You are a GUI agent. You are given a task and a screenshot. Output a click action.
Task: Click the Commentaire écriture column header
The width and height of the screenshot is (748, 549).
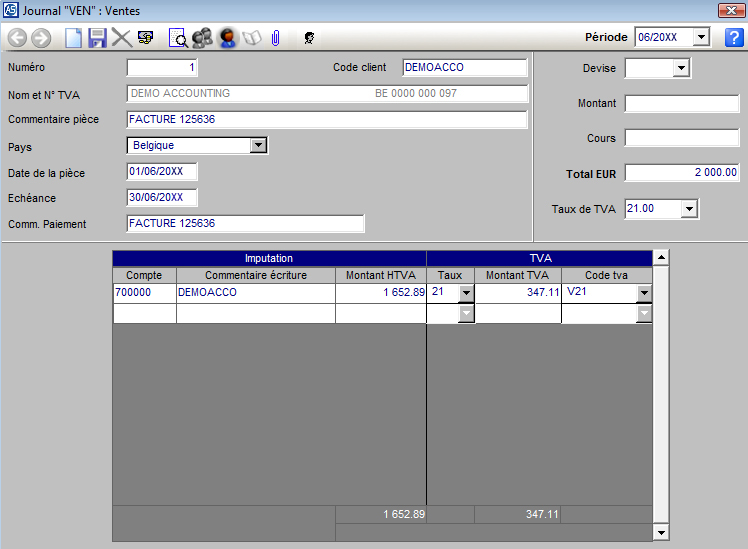click(256, 275)
